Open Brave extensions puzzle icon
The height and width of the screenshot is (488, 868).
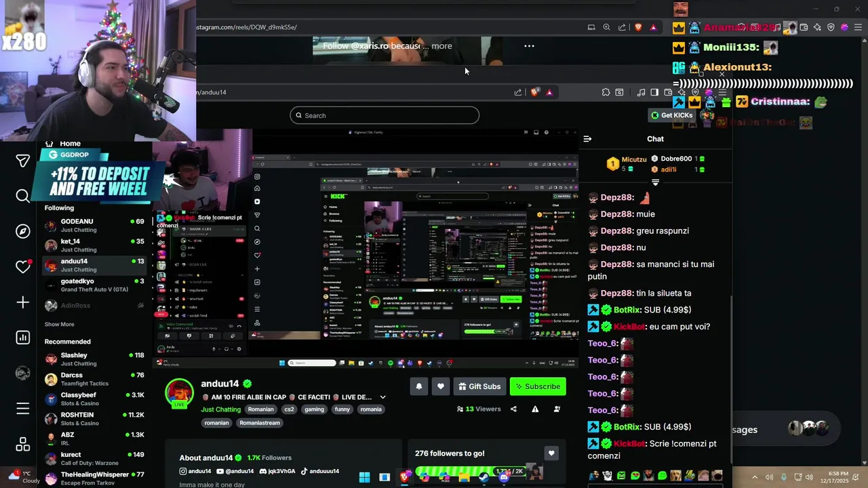pyautogui.click(x=606, y=92)
